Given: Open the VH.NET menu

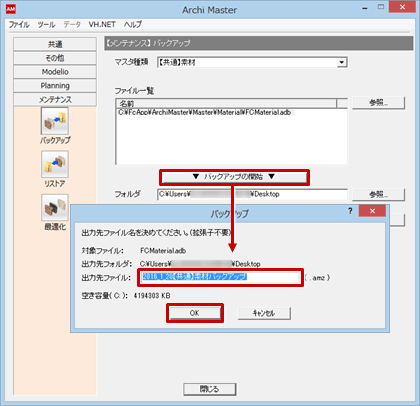Looking at the screenshot, I should point(102,24).
